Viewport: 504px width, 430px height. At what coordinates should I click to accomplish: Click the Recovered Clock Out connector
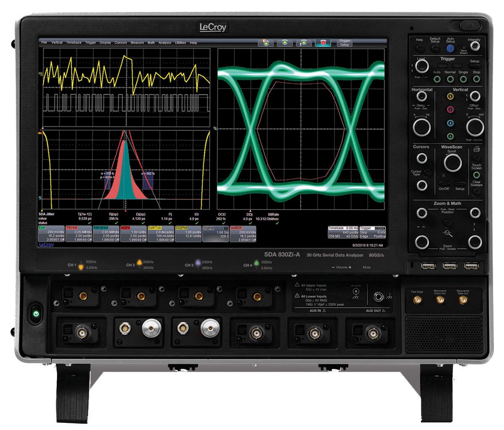pos(440,300)
